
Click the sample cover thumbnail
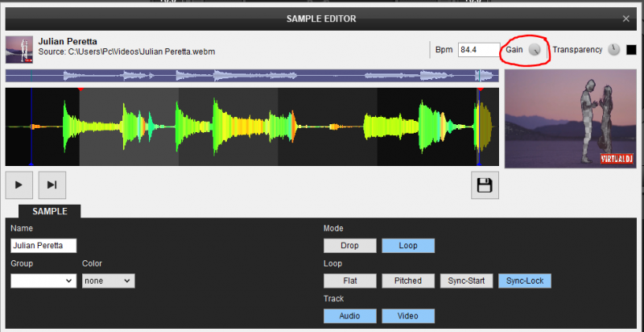coord(19,50)
